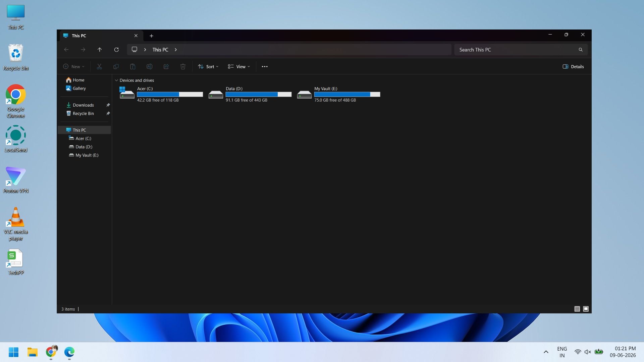
Task: Collapse the Devices and drives group
Action: (116, 80)
